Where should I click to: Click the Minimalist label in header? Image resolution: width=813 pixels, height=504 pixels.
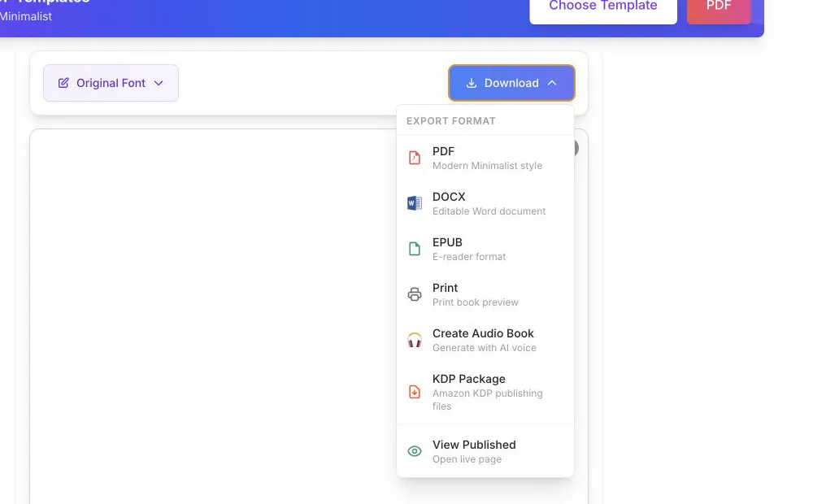click(26, 16)
